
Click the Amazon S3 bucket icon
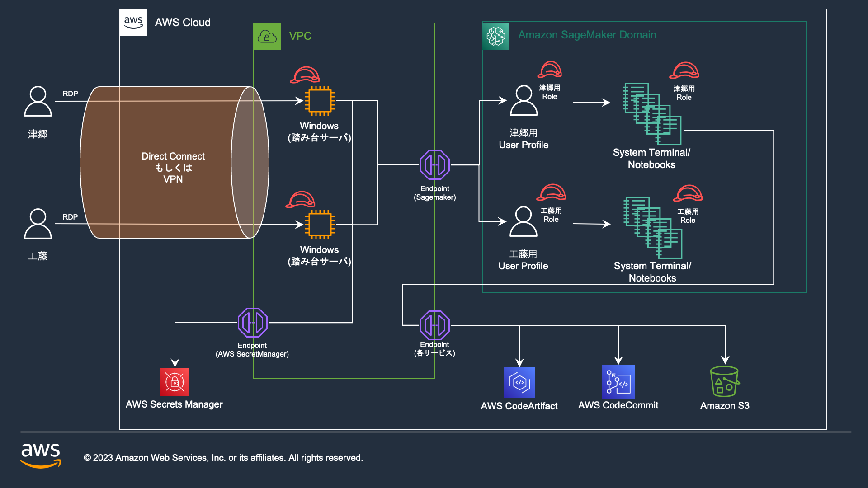click(725, 382)
